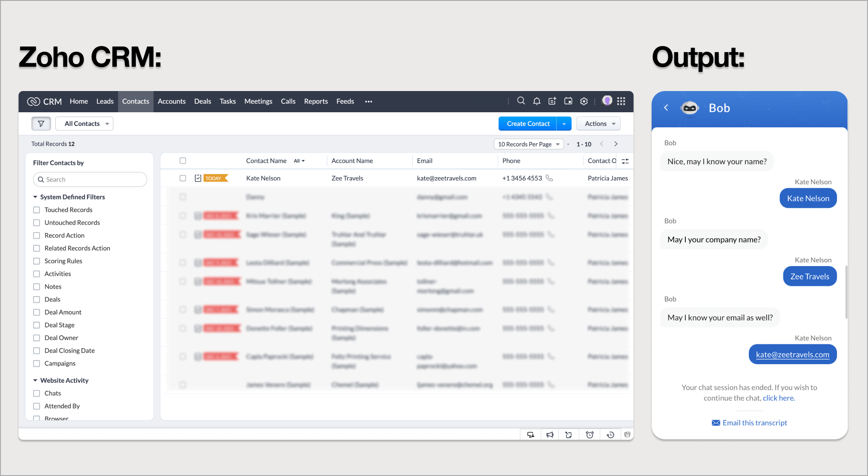Enable the Untouched Records filter
This screenshot has height=476, width=868.
point(37,223)
